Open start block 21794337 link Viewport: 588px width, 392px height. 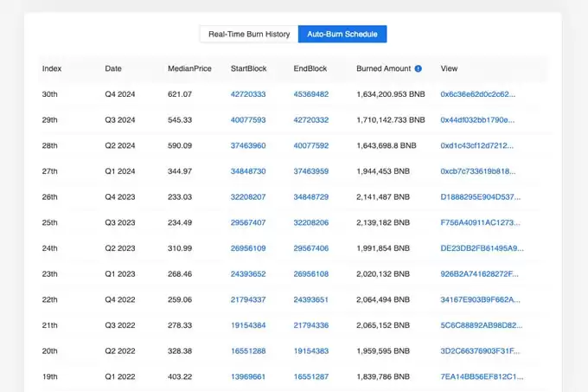point(248,299)
